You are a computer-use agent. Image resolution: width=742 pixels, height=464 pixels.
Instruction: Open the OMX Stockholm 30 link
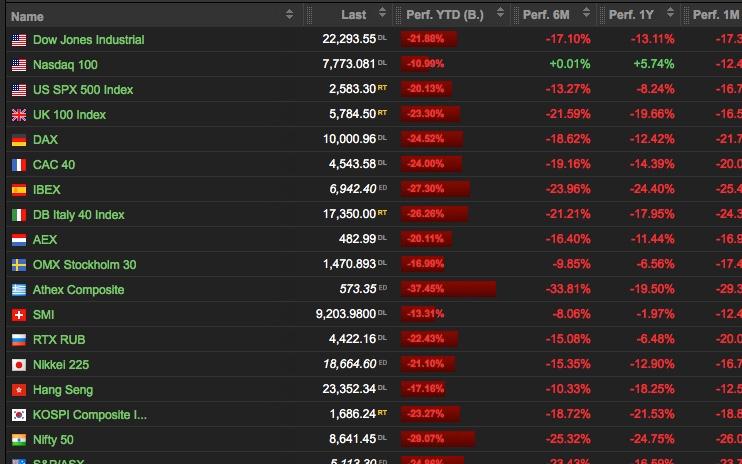(x=84, y=265)
